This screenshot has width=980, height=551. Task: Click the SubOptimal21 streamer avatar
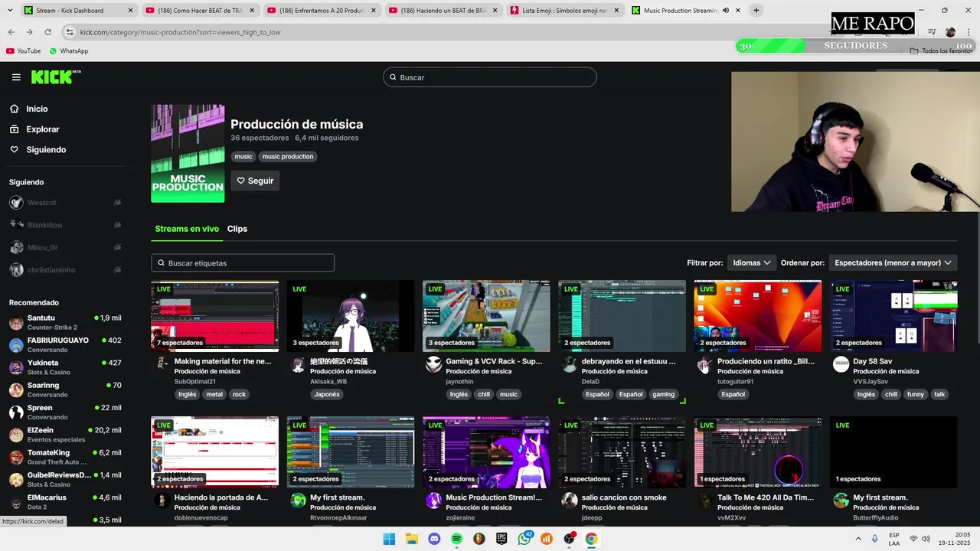(162, 364)
